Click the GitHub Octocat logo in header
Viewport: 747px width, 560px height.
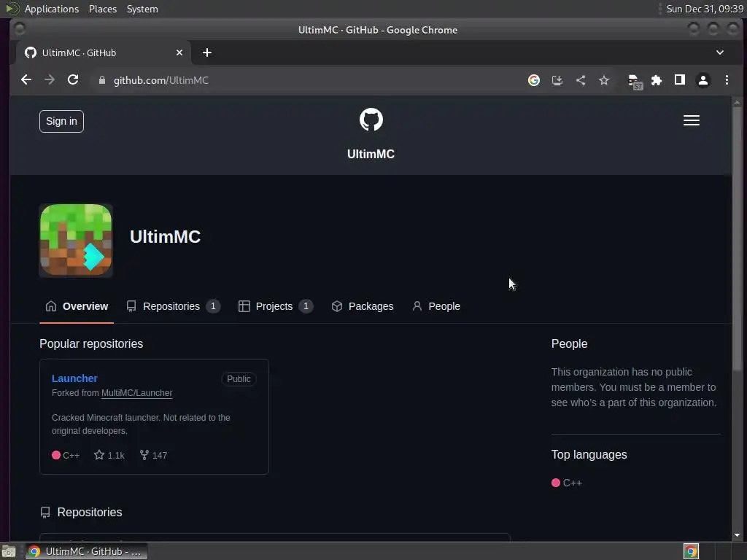coord(371,120)
